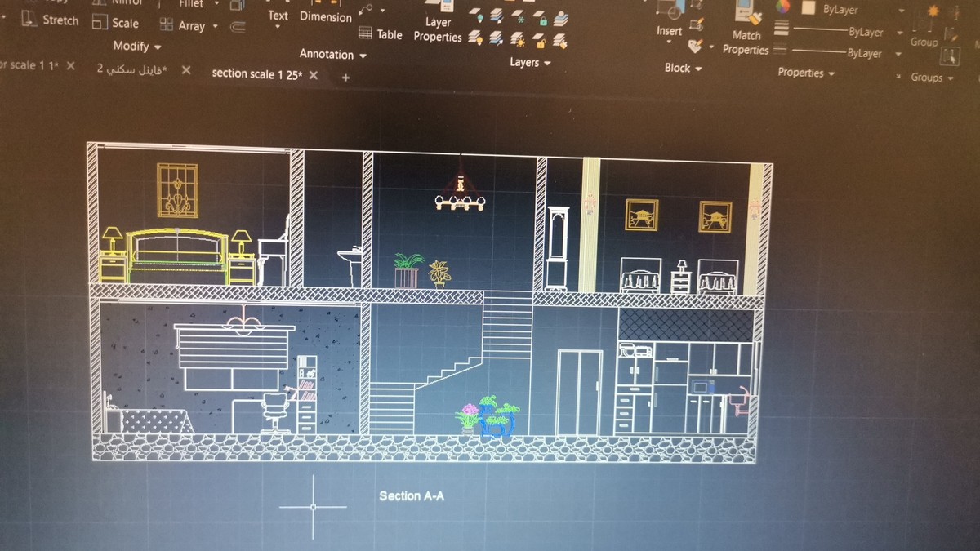980x551 pixels.
Task: Close the 'or scale 1 1*' tab
Action: (71, 66)
